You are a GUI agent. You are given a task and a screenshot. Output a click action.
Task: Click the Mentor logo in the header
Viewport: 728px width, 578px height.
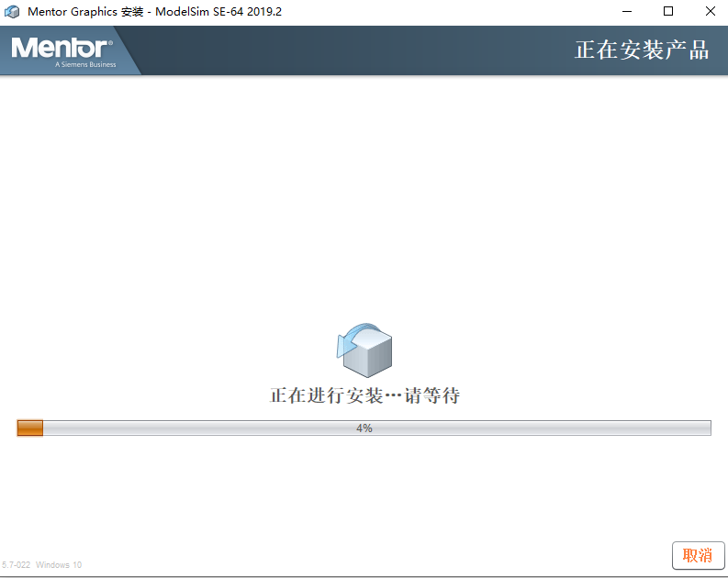(62, 47)
